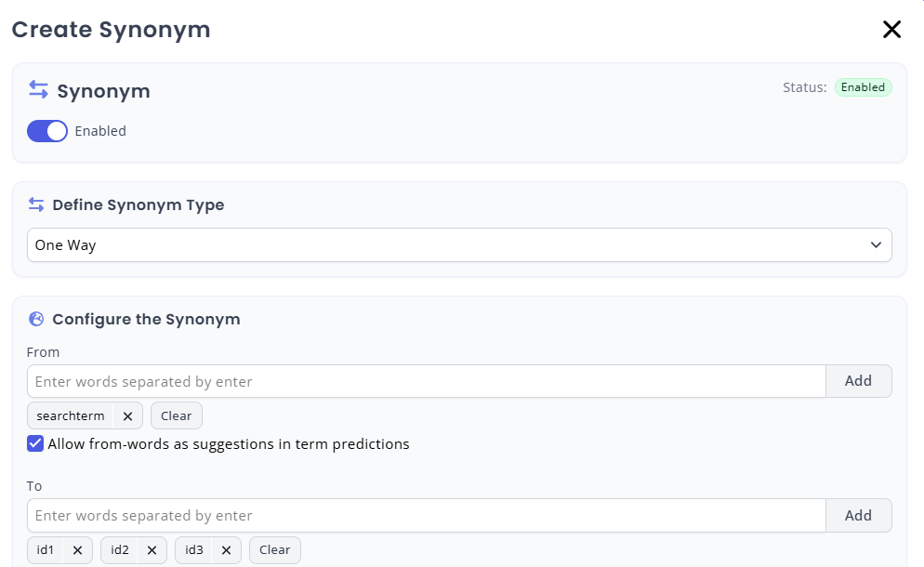
Task: Remove the searchterm chip using its x icon
Action: coord(127,415)
